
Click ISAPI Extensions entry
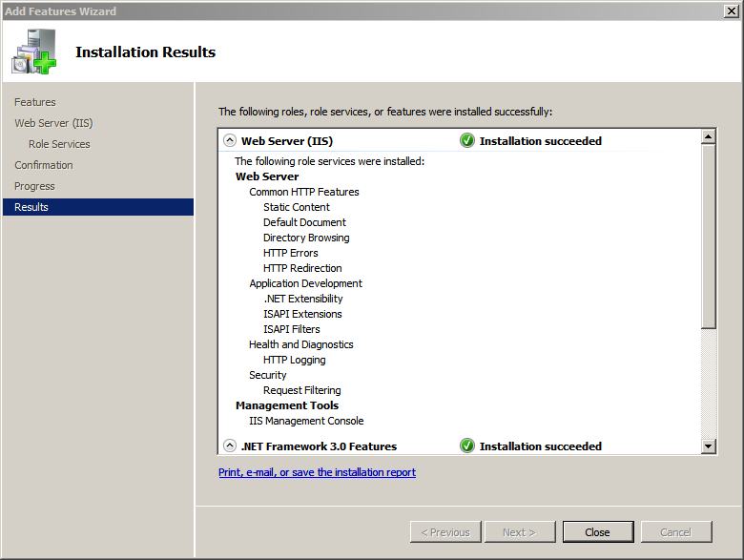302,314
